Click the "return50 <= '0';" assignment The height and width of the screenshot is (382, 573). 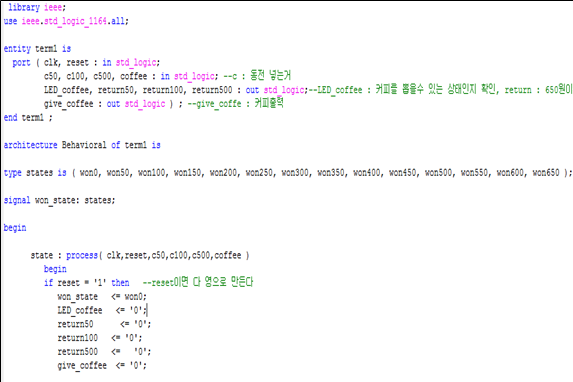tap(104, 324)
